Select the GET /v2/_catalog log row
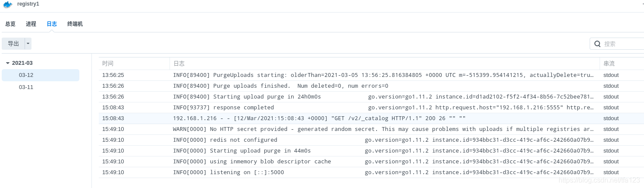 319,118
